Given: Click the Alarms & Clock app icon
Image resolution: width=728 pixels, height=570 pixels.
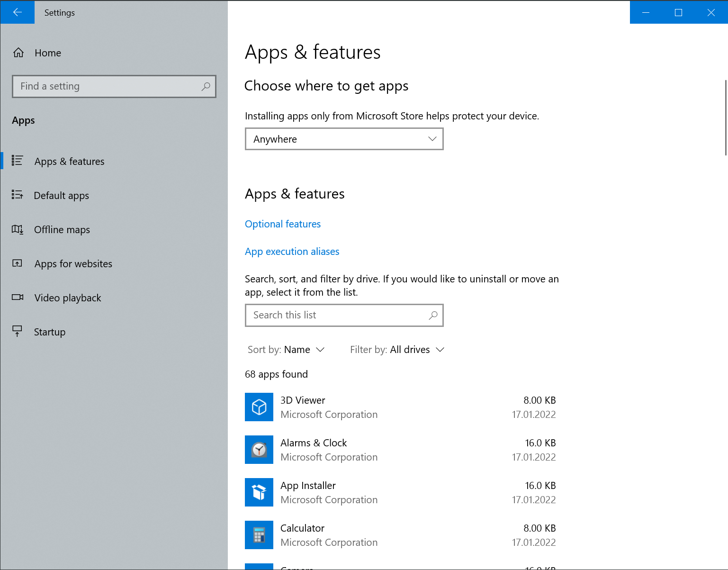Looking at the screenshot, I should coord(259,450).
